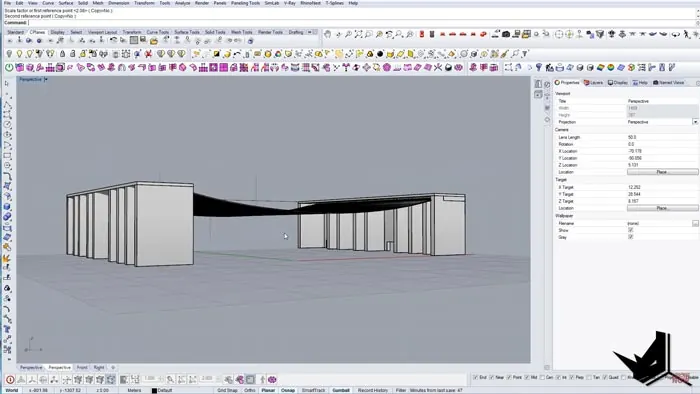Open the Default layer selector in status bar
700x394 pixels.
pos(162,390)
